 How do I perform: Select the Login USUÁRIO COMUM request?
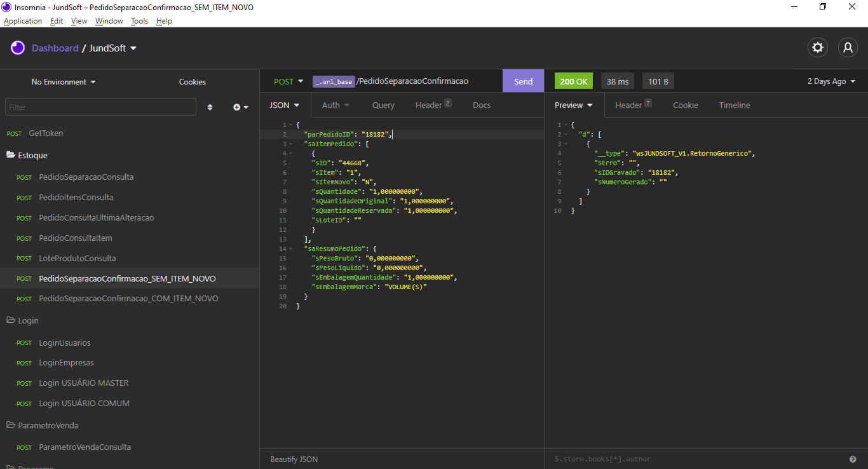[130, 403]
